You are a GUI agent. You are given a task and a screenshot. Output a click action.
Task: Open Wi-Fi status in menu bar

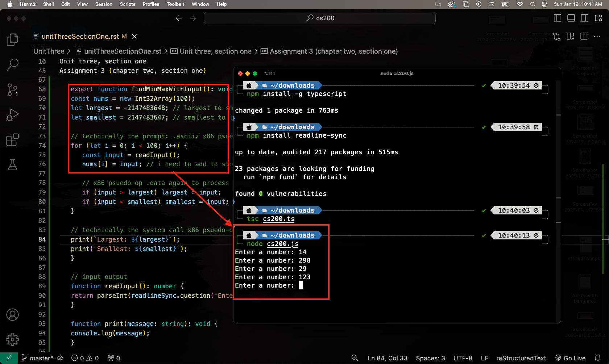(520, 4)
